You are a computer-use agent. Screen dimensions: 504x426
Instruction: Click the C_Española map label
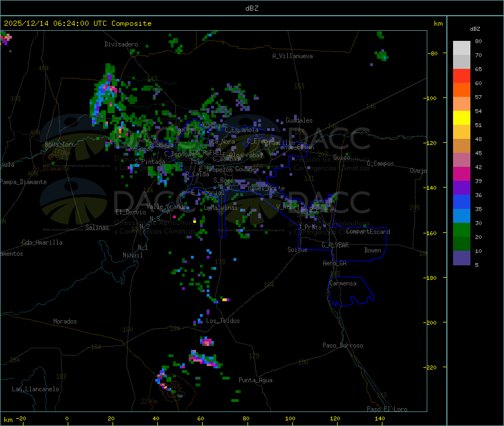241,130
